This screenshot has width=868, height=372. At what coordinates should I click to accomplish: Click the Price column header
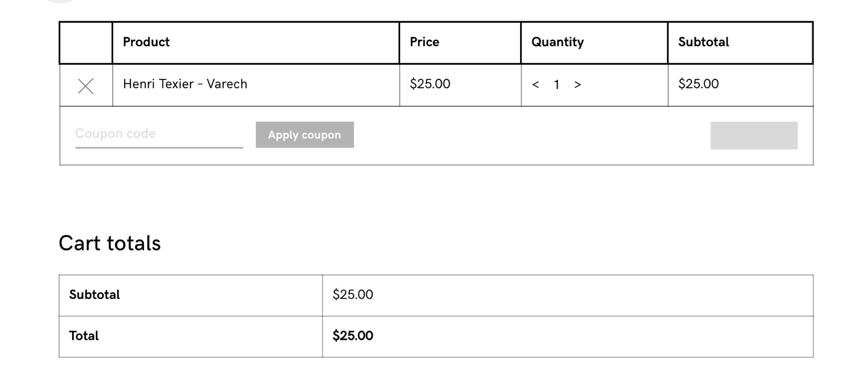424,42
